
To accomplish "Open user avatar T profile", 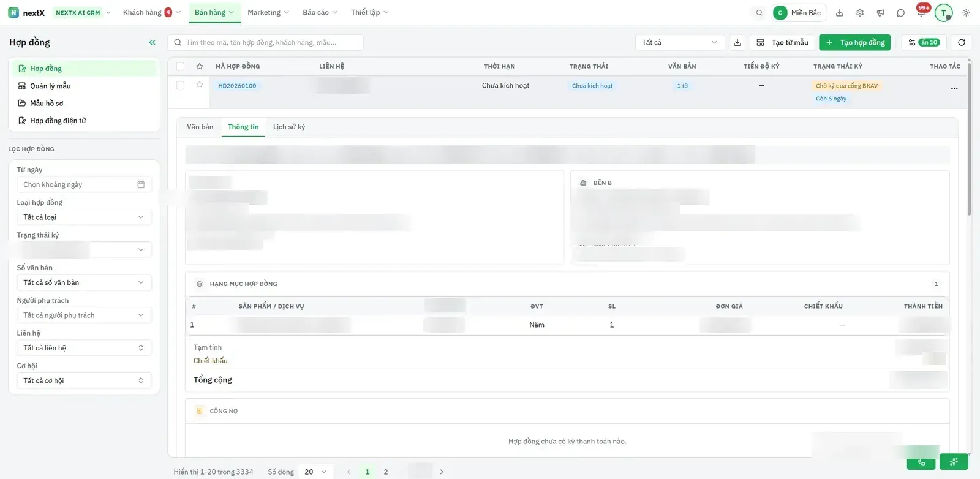I will [944, 13].
